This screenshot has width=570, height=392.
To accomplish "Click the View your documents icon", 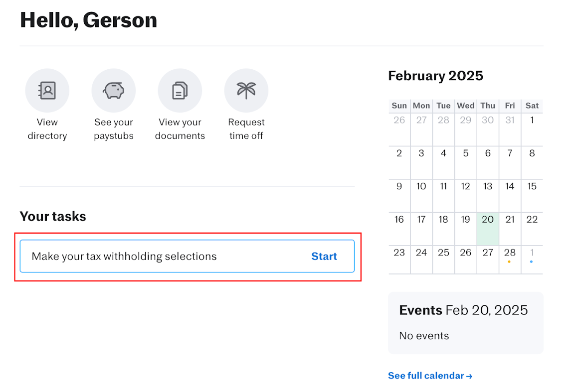I will point(180,91).
